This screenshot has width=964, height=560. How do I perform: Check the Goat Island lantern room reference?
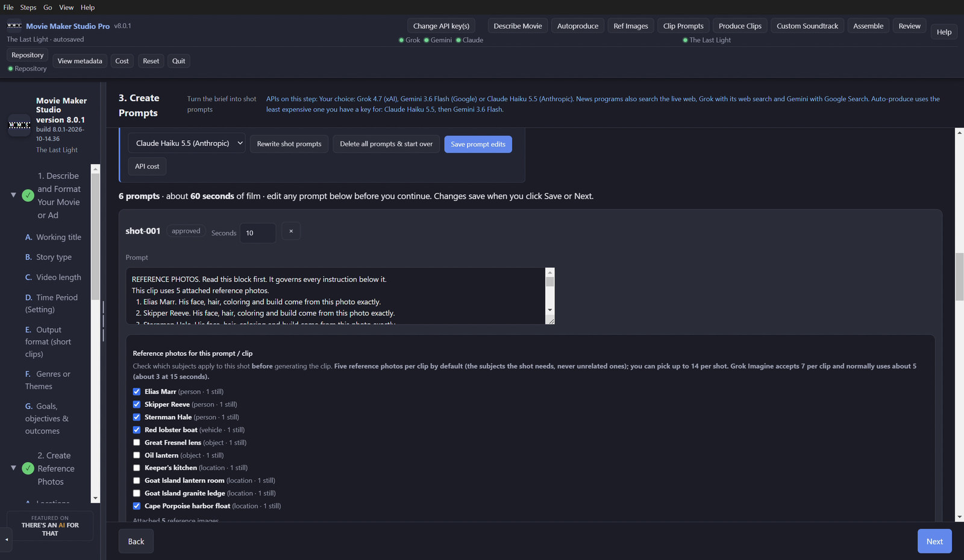coord(137,481)
